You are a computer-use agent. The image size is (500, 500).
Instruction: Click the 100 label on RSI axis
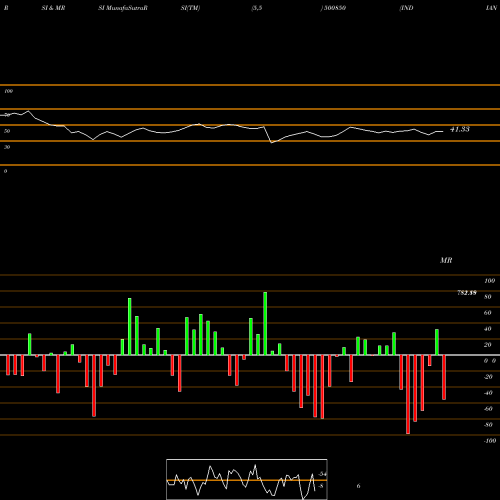8,91
